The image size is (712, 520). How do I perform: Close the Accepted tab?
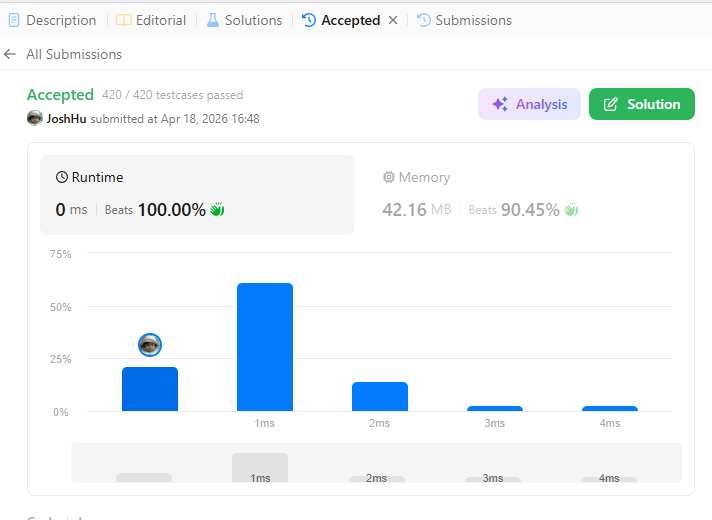click(393, 20)
